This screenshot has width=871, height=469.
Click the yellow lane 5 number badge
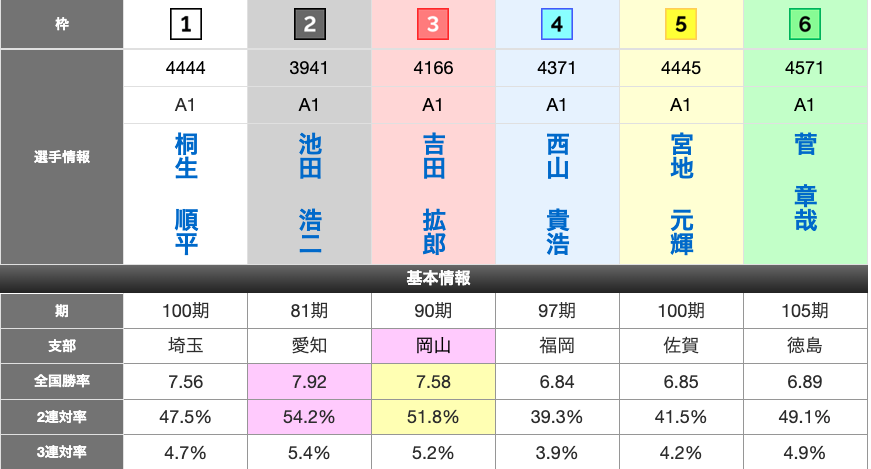(681, 25)
